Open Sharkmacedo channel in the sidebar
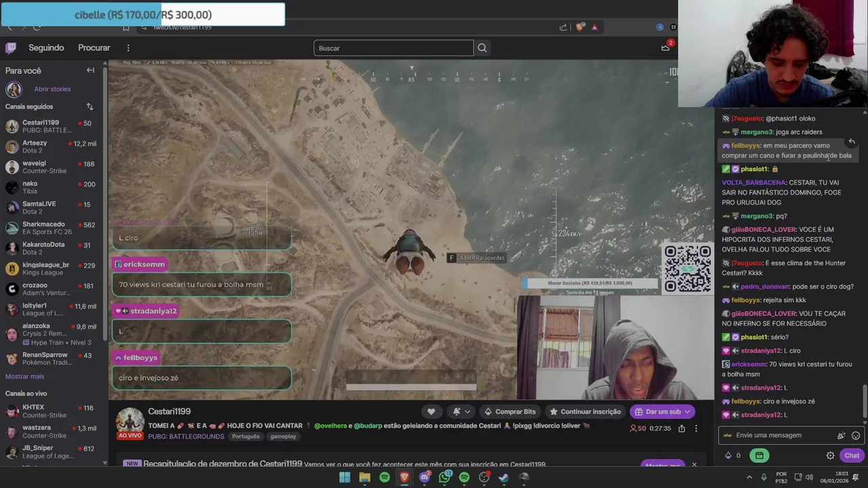Image resolution: width=868 pixels, height=488 pixels. (x=51, y=228)
